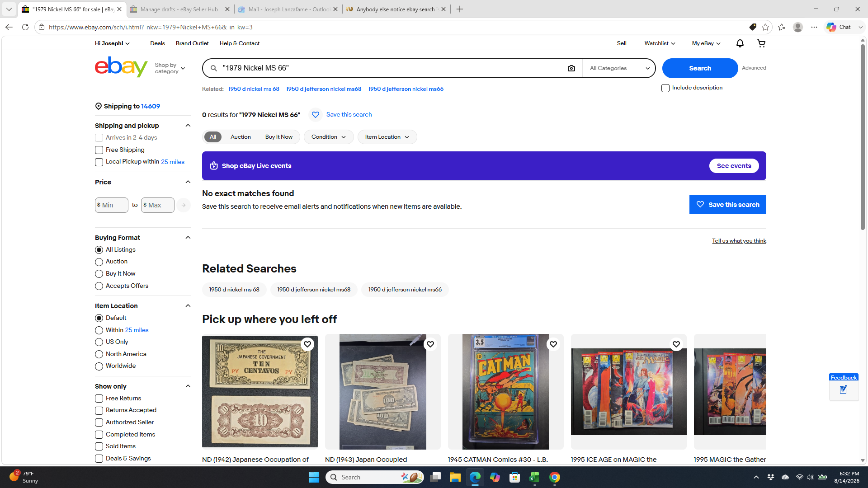Select Auction buying format radio

(99, 262)
